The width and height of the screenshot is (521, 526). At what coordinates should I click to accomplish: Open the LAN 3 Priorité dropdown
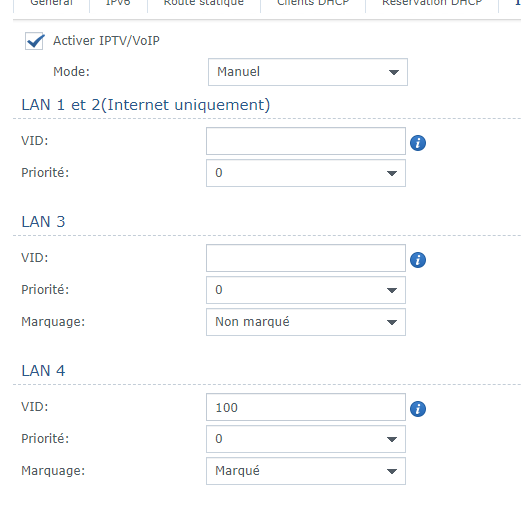(306, 290)
